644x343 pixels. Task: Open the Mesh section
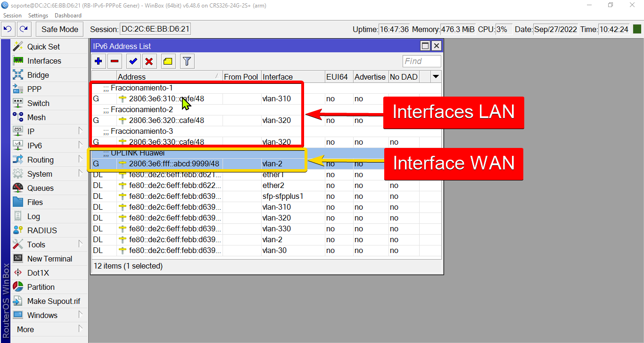36,117
